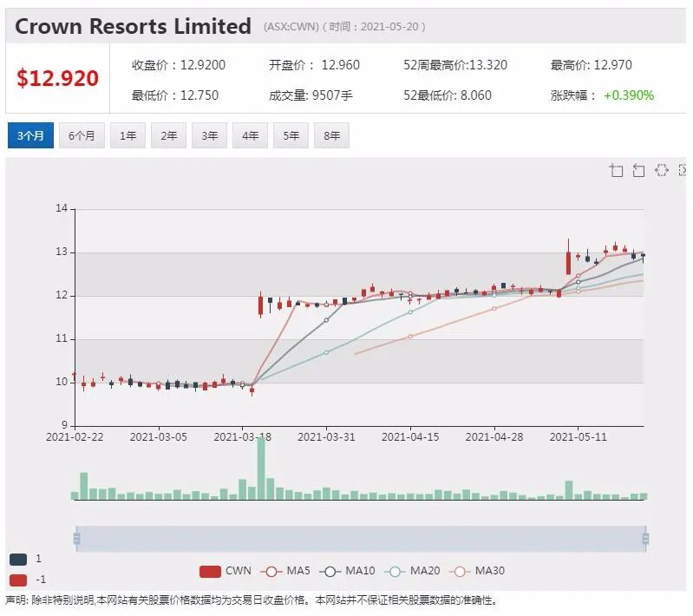This screenshot has height=616, width=693.
Task: Click the data zoom range bar
Action: pyautogui.click(x=361, y=539)
